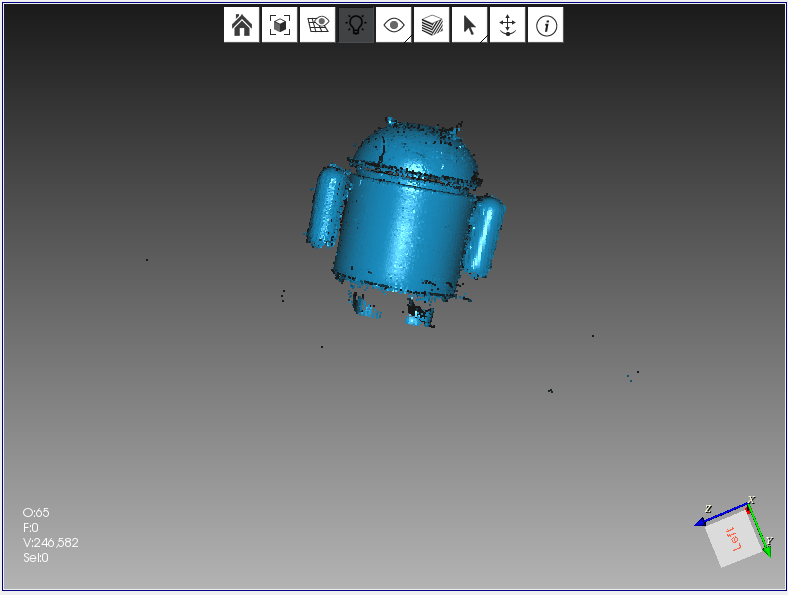Open the eye visibility options
Viewport: 788px width, 595px height.
tap(393, 25)
